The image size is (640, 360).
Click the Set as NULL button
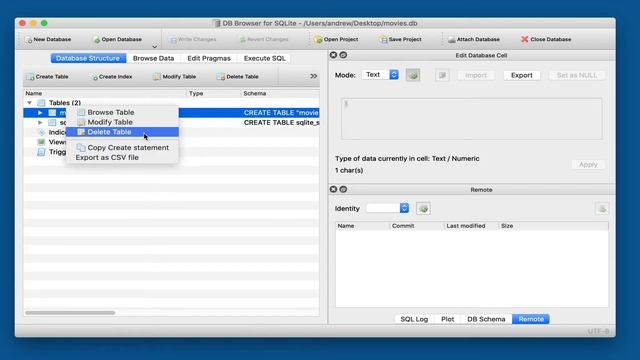pyautogui.click(x=577, y=76)
